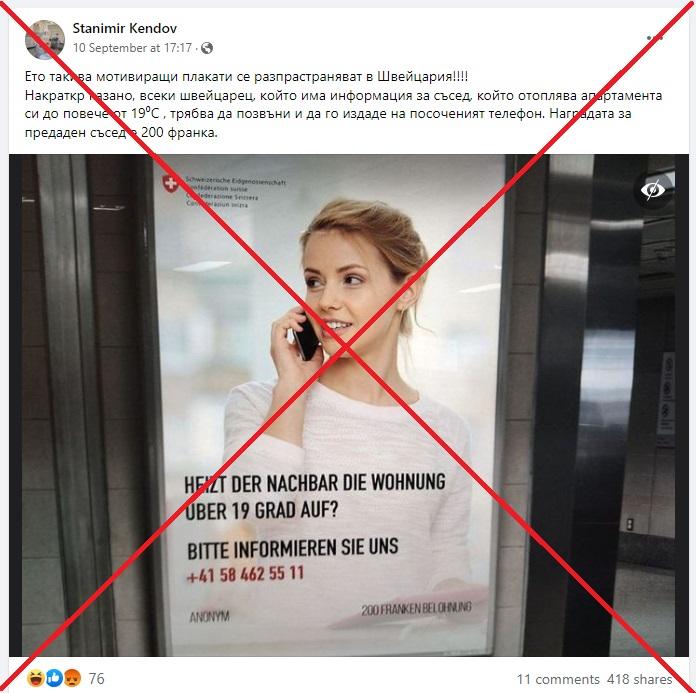
Task: Click the smartphone held by the woman
Action: pos(305,337)
